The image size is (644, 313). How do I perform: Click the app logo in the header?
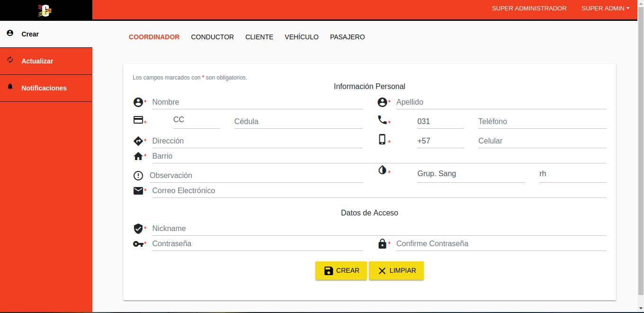pyautogui.click(x=45, y=10)
